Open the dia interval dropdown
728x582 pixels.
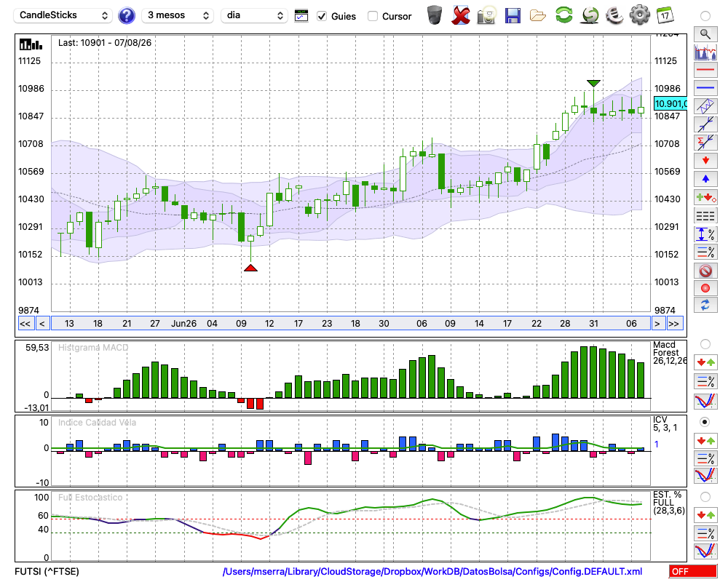pos(254,15)
